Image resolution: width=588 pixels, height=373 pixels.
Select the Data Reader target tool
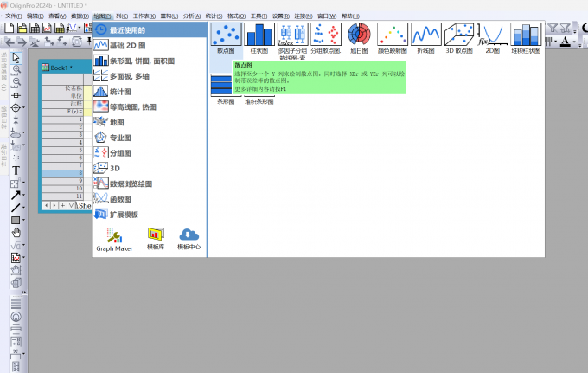tap(16, 108)
